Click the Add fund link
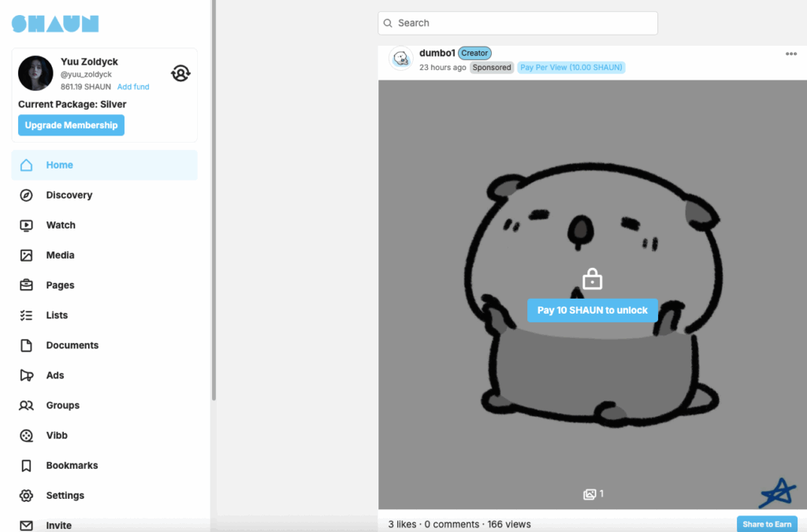This screenshot has width=807, height=532. tap(133, 87)
